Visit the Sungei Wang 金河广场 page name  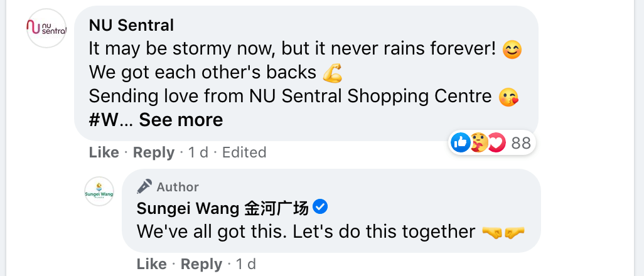pyautogui.click(x=222, y=208)
